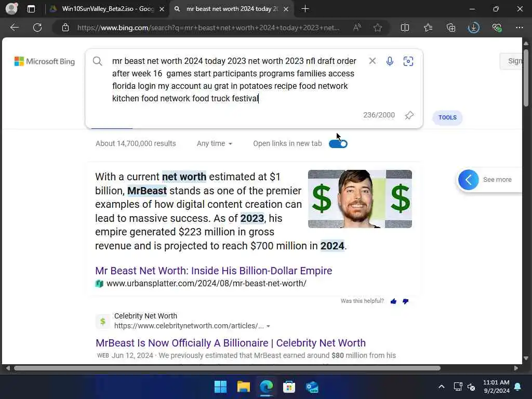Open the Downloads icon in toolbar
Screen dimensions: 532x399
coord(474,28)
